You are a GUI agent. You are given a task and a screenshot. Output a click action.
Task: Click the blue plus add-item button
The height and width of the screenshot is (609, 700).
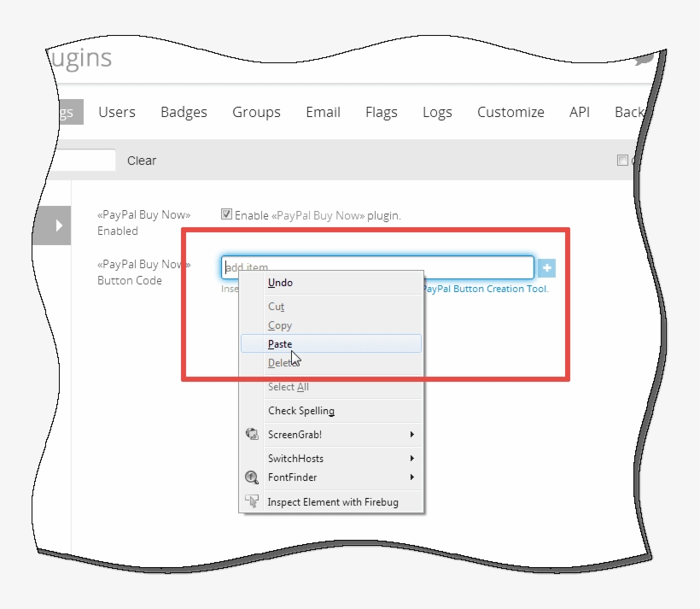tap(546, 267)
